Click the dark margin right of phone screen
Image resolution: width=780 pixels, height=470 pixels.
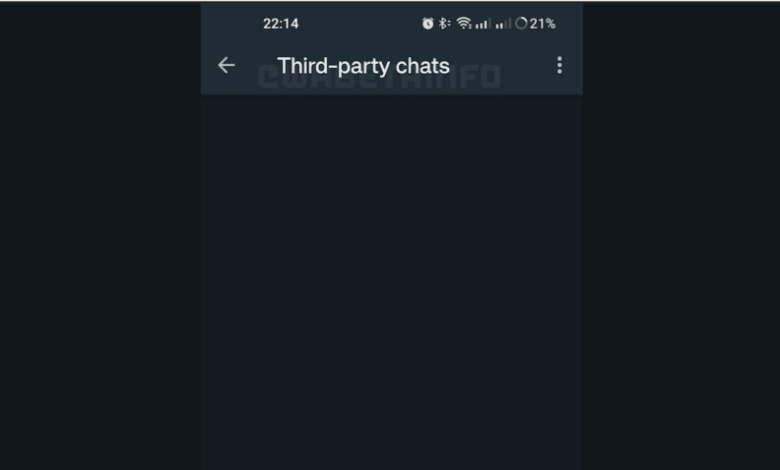pyautogui.click(x=682, y=236)
